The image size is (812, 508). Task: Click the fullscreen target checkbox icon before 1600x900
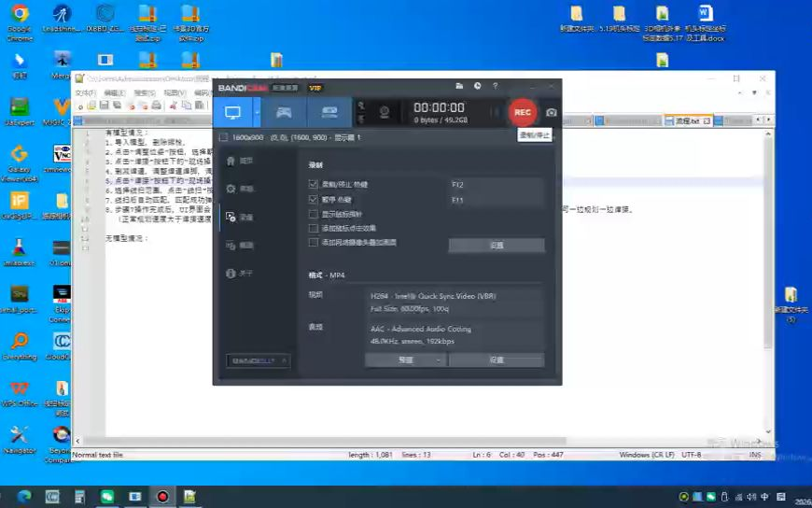(x=223, y=137)
